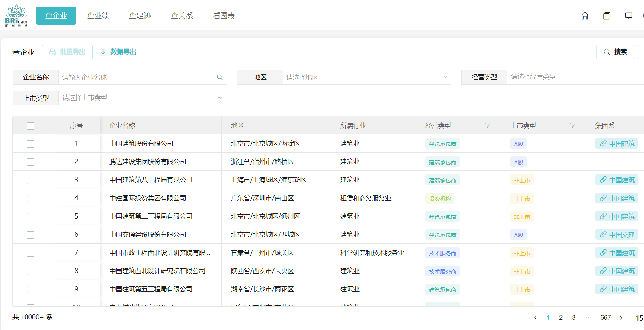Click the 数据导出 button
This screenshot has width=644, height=330.
(x=118, y=52)
